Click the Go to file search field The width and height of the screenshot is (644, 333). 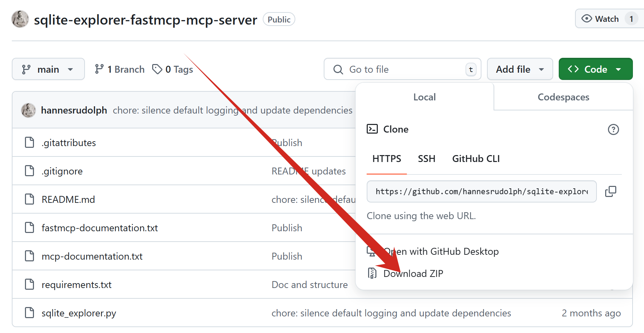pyautogui.click(x=402, y=69)
